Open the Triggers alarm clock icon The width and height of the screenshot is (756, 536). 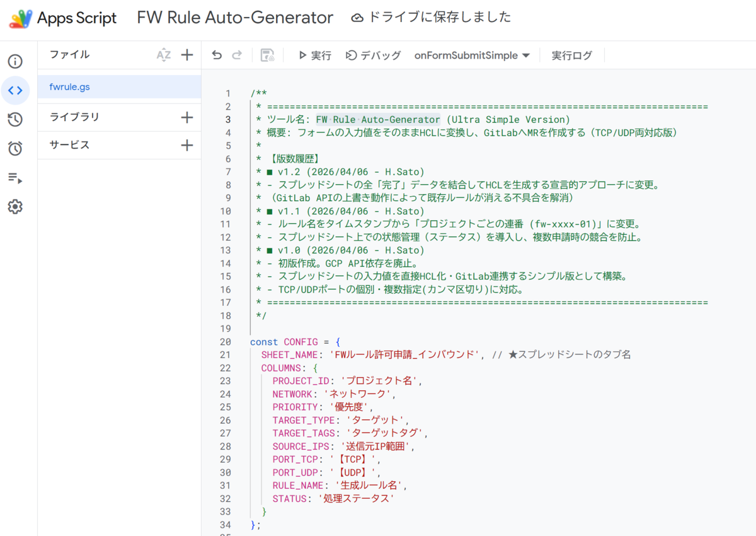pyautogui.click(x=15, y=149)
